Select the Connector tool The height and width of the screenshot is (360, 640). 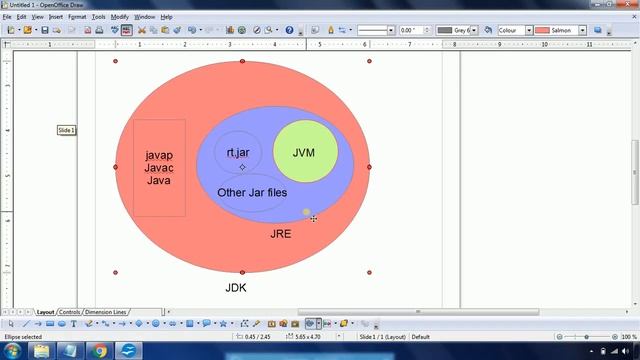[x=105, y=324]
